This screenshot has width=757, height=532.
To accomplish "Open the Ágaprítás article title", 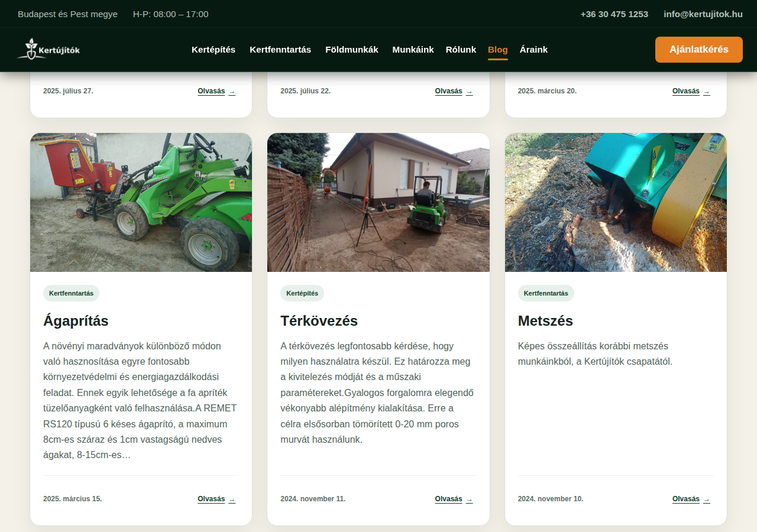I will (x=76, y=321).
